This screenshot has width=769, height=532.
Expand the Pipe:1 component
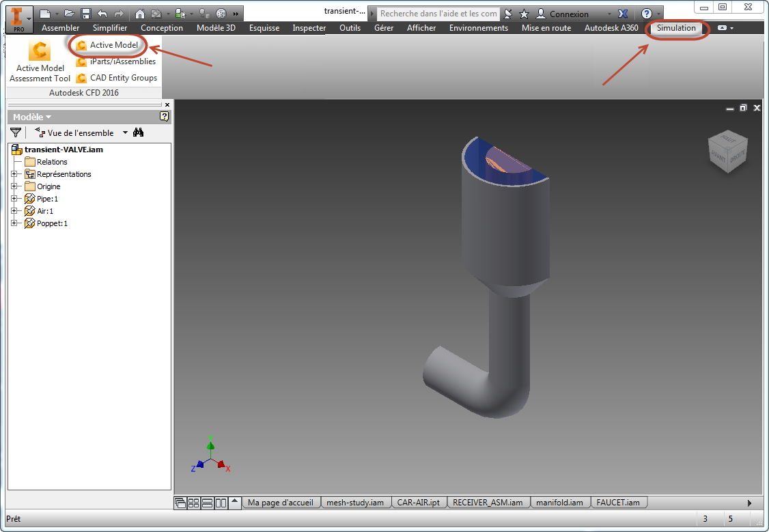[14, 199]
